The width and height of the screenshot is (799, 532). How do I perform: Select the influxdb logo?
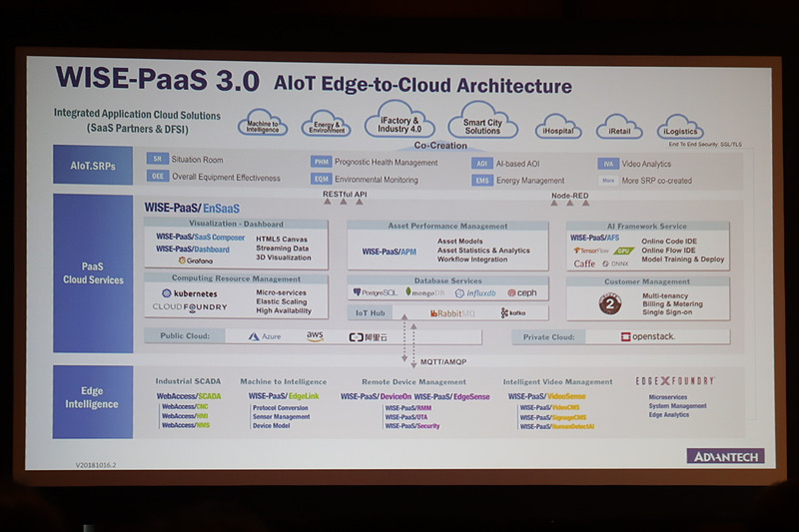click(x=475, y=293)
